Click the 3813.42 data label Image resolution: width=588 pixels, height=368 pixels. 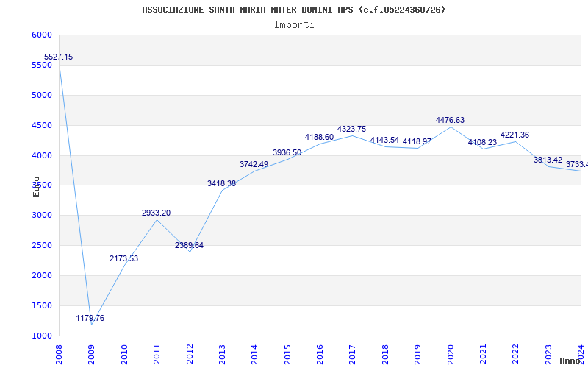click(x=548, y=160)
